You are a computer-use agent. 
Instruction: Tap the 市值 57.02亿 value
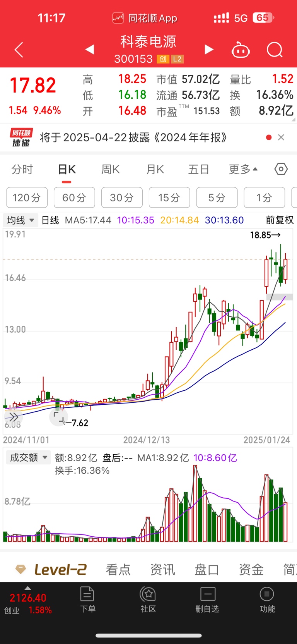[x=188, y=79]
